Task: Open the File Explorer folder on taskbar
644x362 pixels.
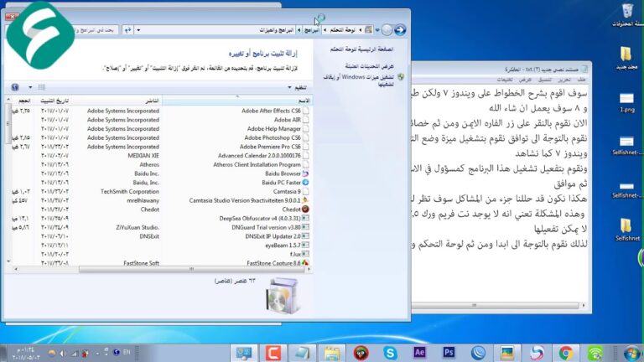Action: (331, 353)
